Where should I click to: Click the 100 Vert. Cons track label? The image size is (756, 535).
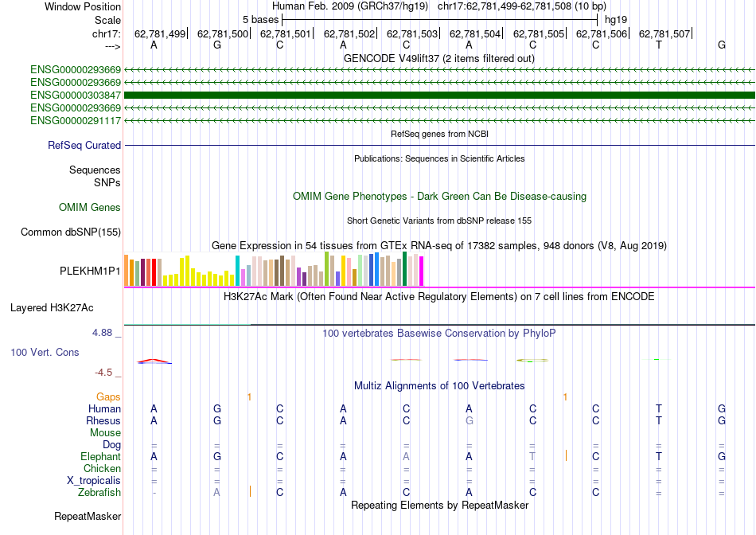tap(45, 352)
